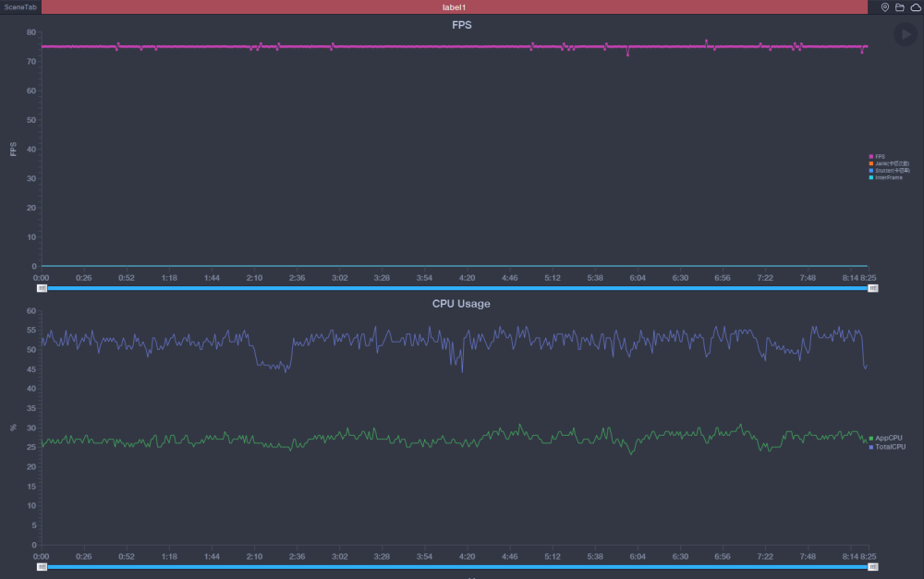Toggle AppCPU series in CPU legend
Viewport: 924px width, 579px height.
(886, 439)
